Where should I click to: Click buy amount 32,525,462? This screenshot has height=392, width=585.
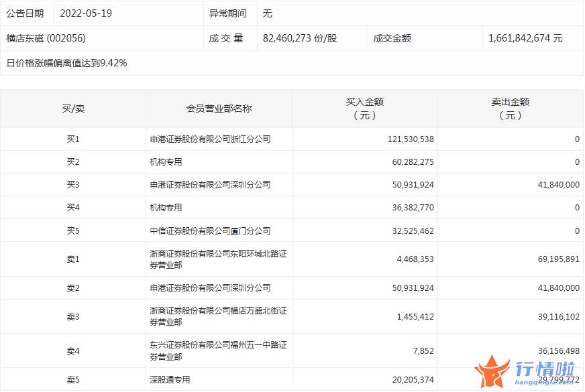click(413, 231)
